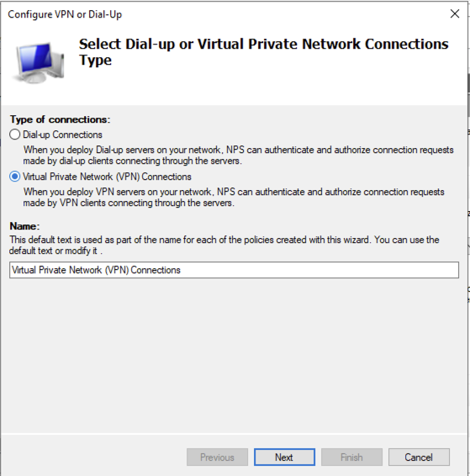Screen dimensions: 470x476
Task: Close the Configure VPN or Dial-Up dialog
Action: (x=455, y=13)
